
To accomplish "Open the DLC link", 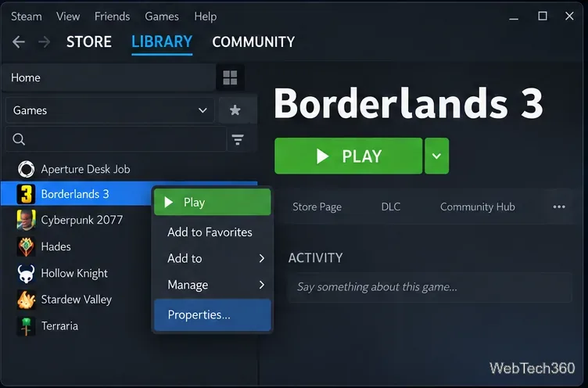I will [391, 207].
